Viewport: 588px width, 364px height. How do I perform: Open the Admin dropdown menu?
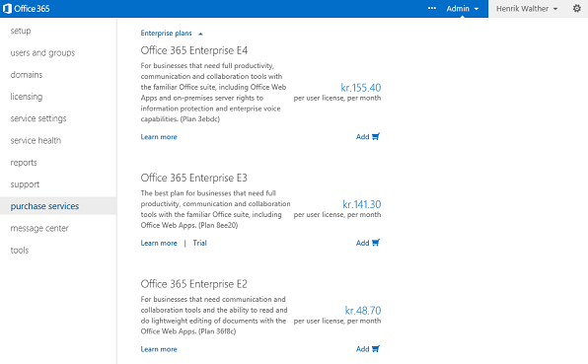tap(463, 9)
